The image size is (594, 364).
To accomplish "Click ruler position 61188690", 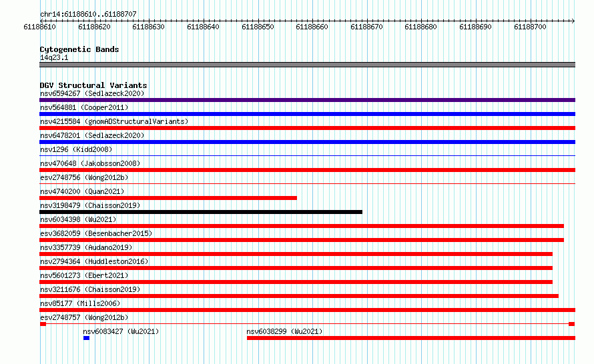I will [475, 27].
